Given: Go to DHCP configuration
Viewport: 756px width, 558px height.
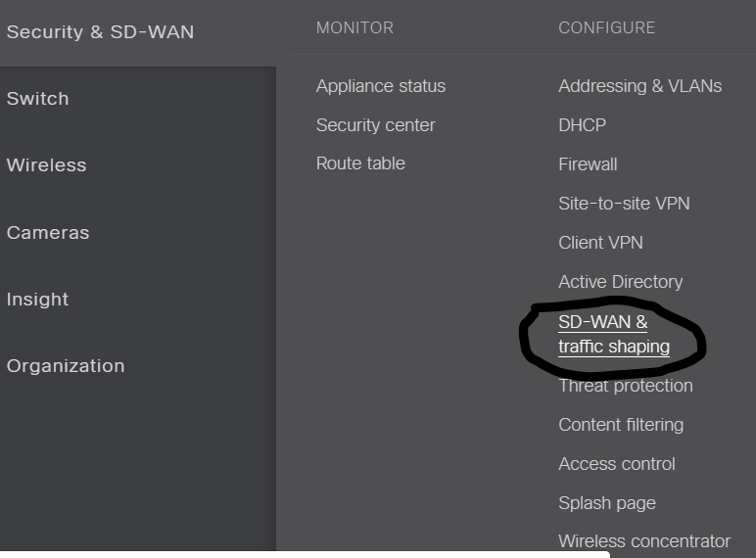Looking at the screenshot, I should [582, 124].
